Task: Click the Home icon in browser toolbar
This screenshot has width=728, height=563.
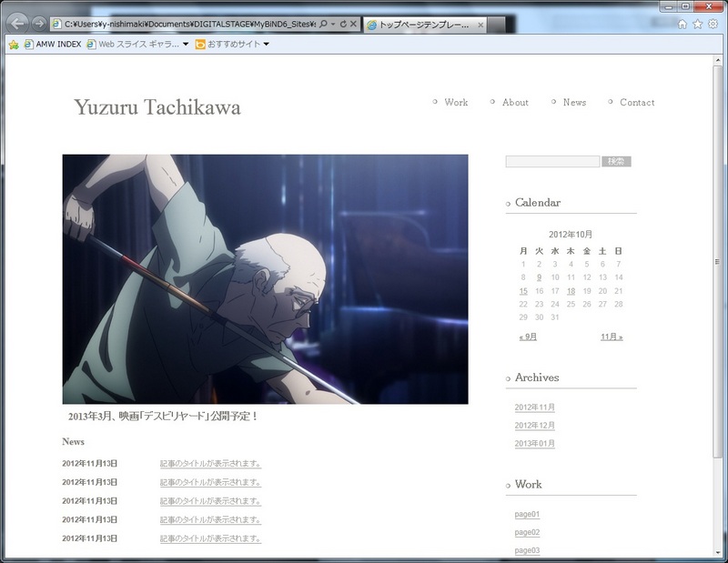Action: tap(682, 25)
